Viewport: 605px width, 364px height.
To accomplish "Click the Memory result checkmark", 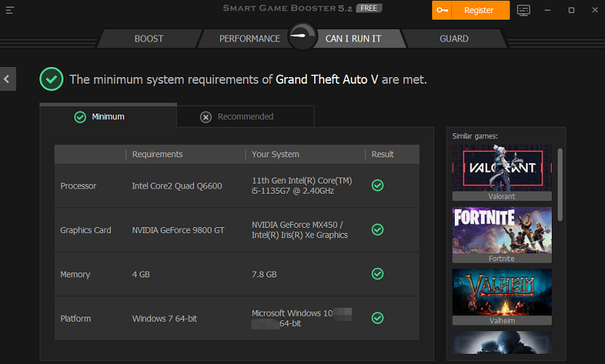I will (x=378, y=274).
